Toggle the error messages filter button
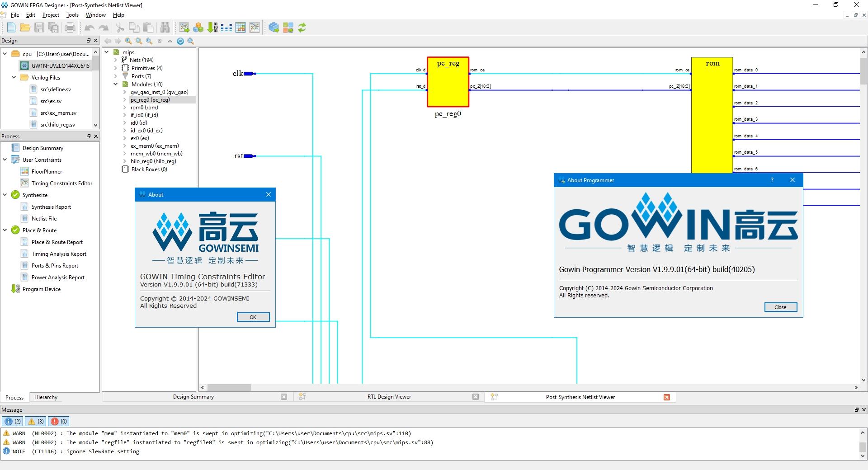Viewport: 868px width, 470px height. (59, 421)
